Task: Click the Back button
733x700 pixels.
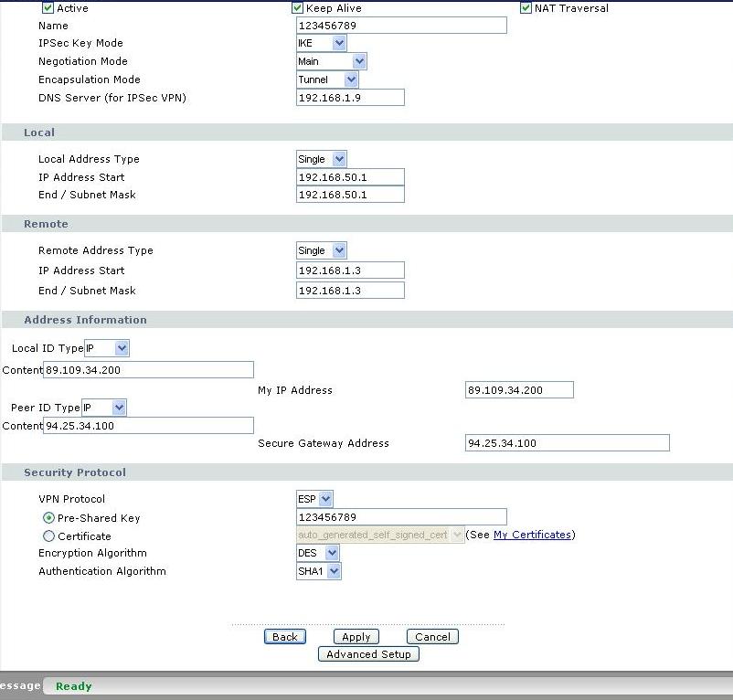Action: point(284,636)
